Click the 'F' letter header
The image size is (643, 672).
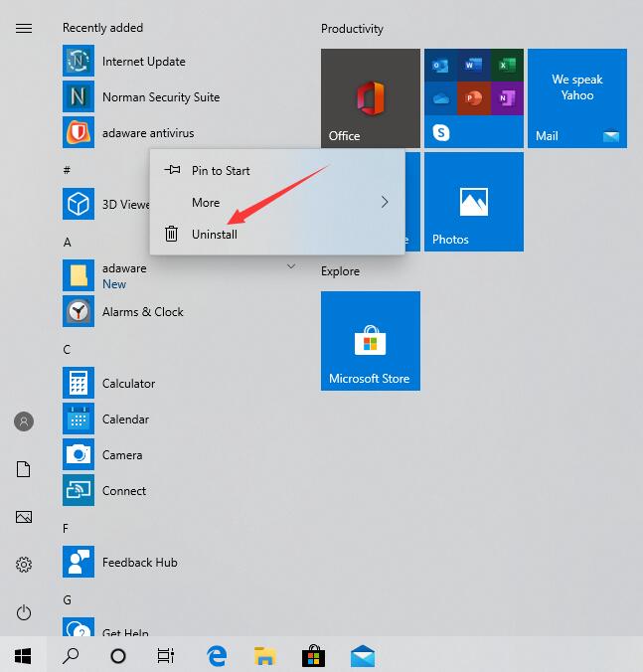click(66, 529)
